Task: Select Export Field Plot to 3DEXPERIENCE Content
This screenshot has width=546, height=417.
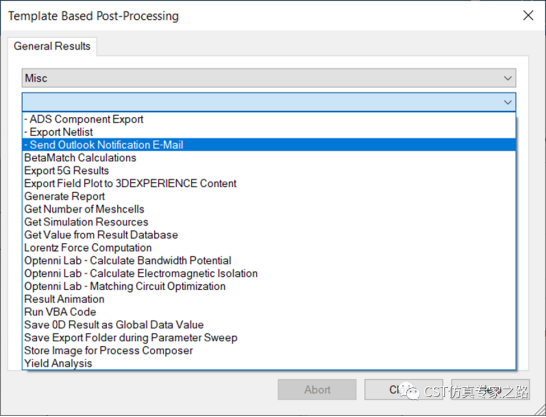Action: [x=268, y=183]
